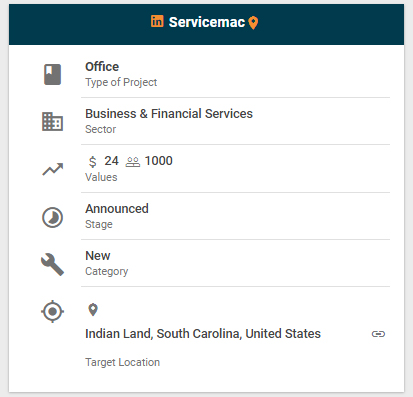
Task: Click the orange map pin beside Servicemac
Action: (253, 23)
